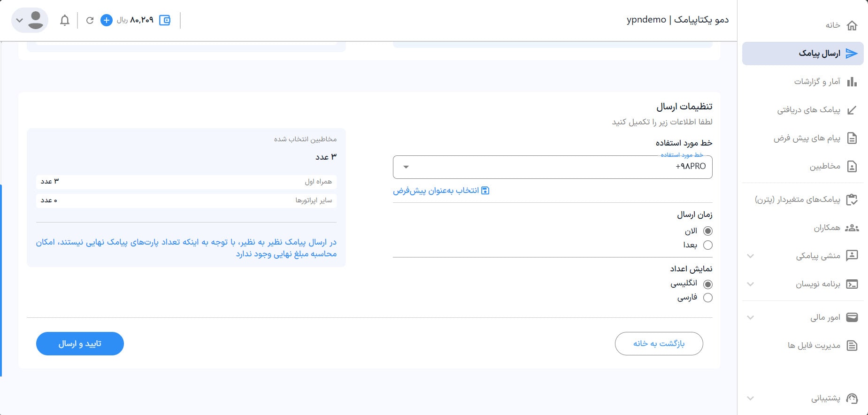Image resolution: width=868 pixels, height=415 pixels.
Task: Open آمار و گزارشات bar-chart icon
Action: click(x=852, y=82)
